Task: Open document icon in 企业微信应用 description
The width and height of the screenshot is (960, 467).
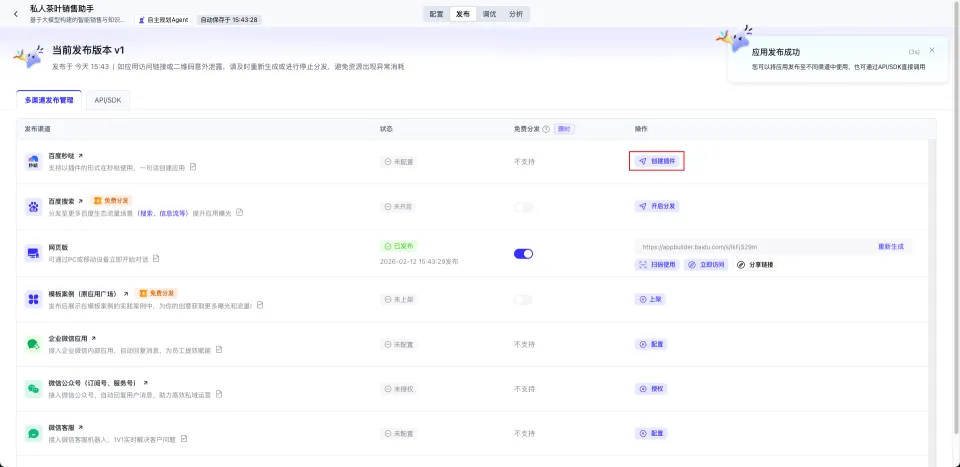Action: coord(219,349)
